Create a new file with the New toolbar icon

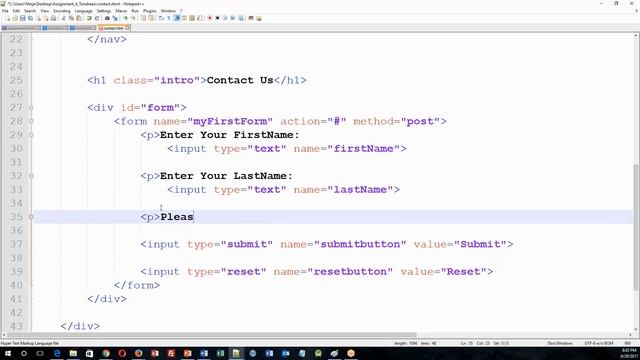tap(8, 18)
